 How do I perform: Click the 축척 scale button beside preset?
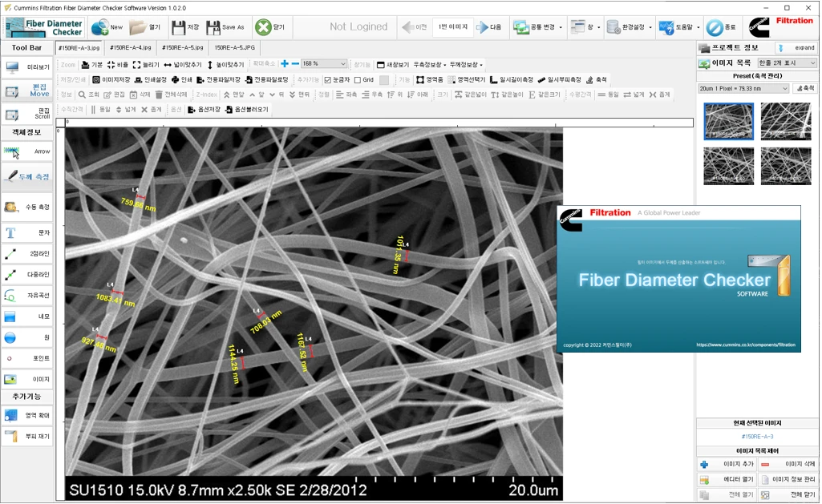click(804, 88)
